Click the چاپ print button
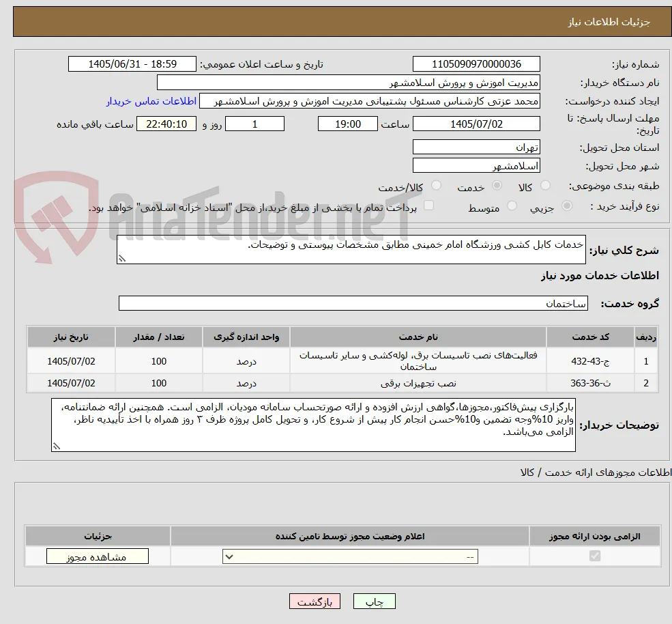 coord(374,601)
